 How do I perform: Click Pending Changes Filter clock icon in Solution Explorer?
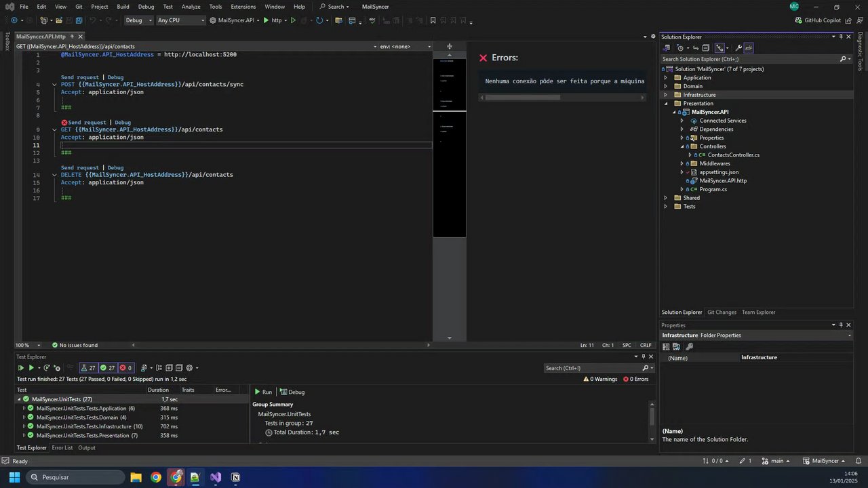point(680,48)
